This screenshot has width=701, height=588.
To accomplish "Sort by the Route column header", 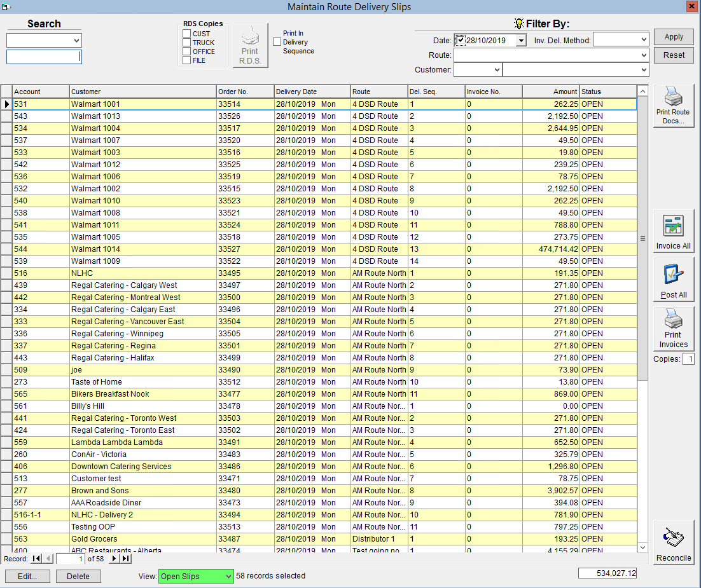I will click(379, 92).
